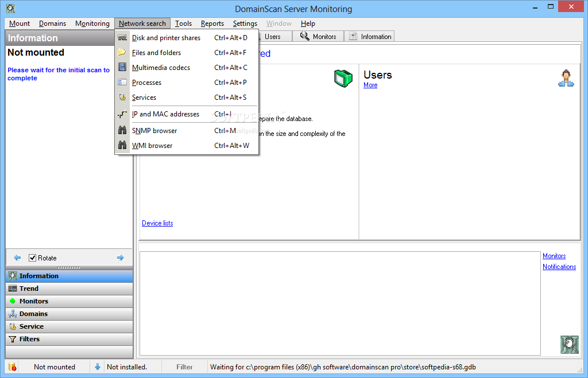Open the Notifications link

click(559, 267)
